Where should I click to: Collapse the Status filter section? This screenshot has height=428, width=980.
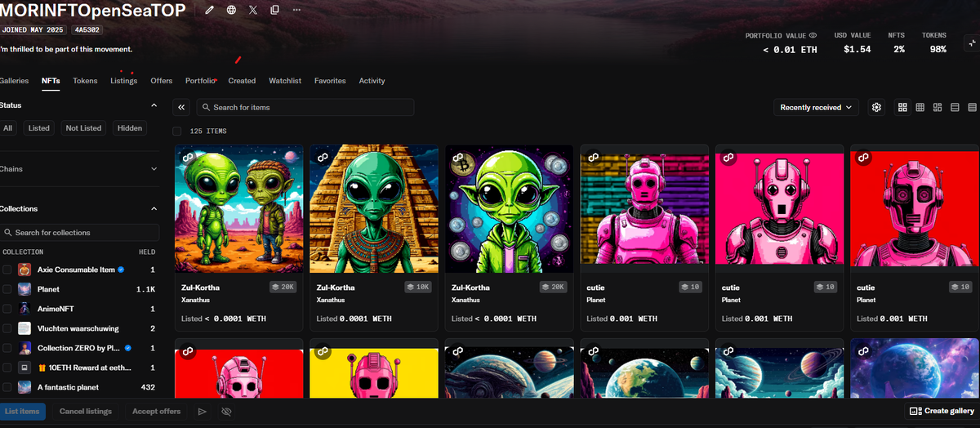[154, 105]
